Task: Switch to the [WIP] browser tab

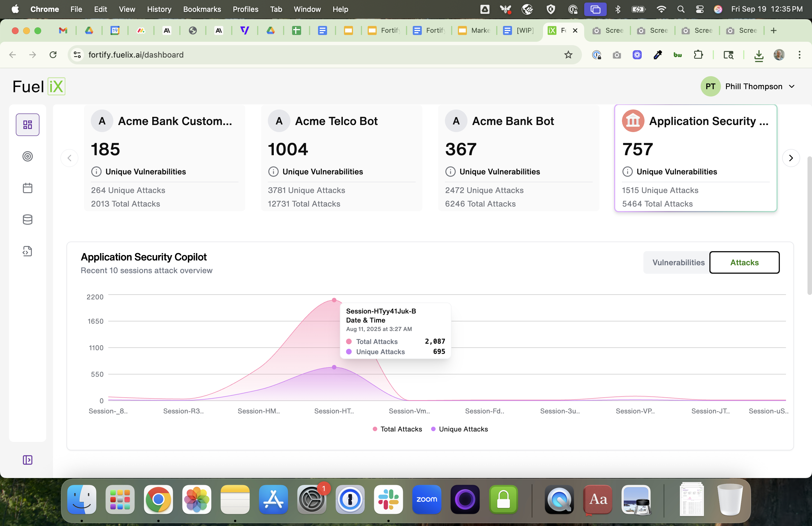Action: [x=518, y=31]
